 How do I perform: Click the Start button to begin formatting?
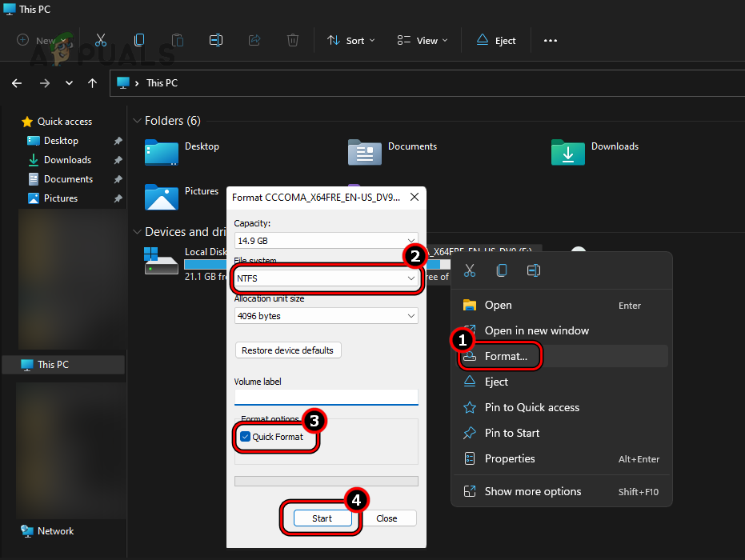[x=322, y=518]
